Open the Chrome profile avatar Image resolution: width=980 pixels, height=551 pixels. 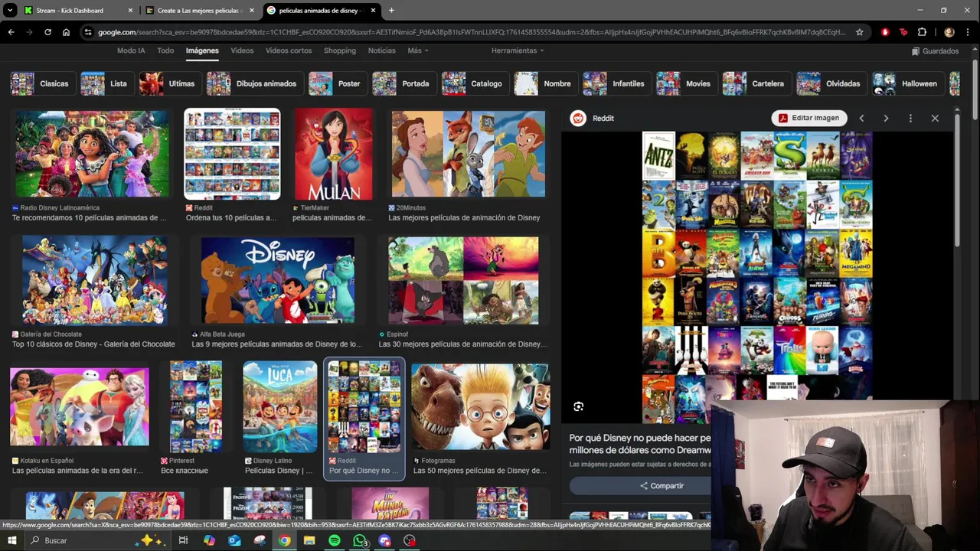click(949, 32)
